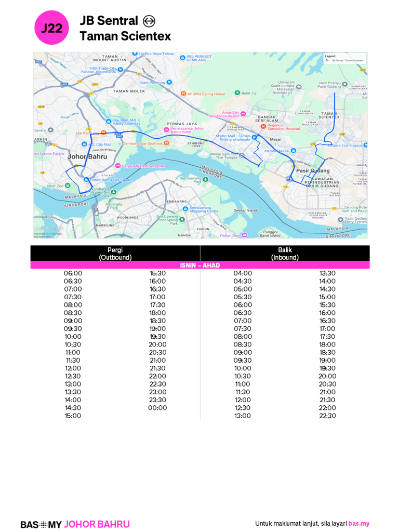Viewport: 399px width, 532px height.
Task: Select the Balik (Inbound) column header
Action: click(285, 254)
